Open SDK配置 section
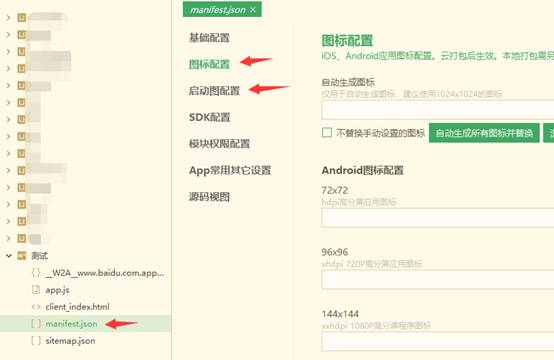This screenshot has height=360, width=554. click(x=210, y=117)
